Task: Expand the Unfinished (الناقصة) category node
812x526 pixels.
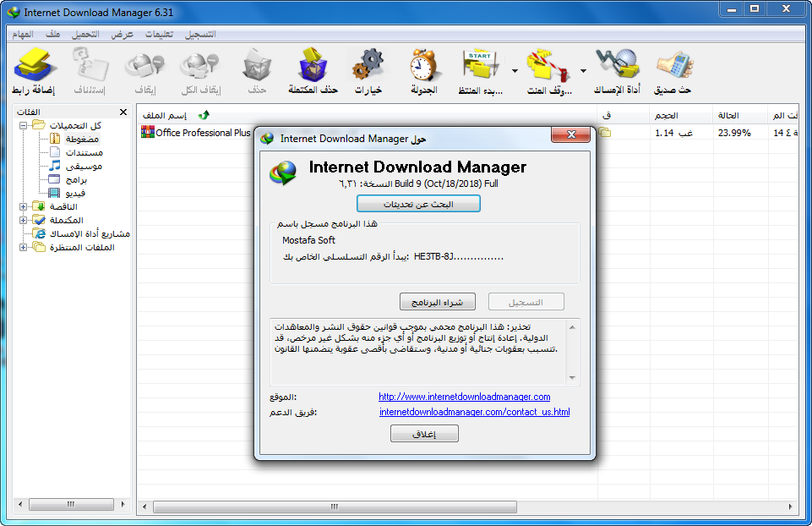Action: coord(23,207)
